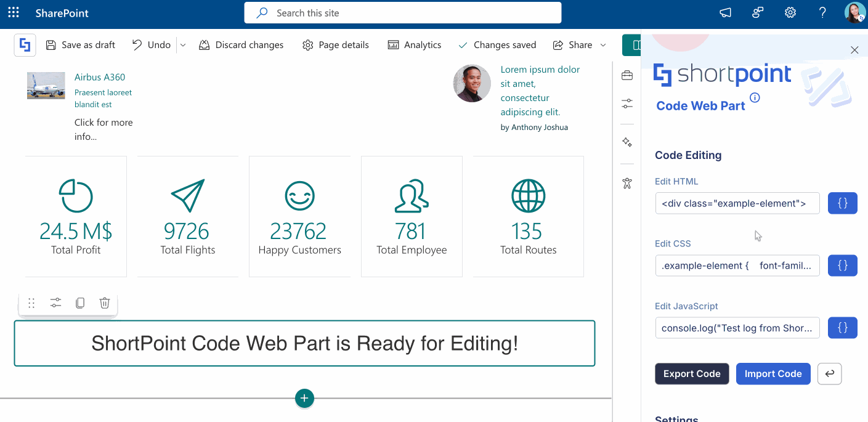Open Page details

336,45
